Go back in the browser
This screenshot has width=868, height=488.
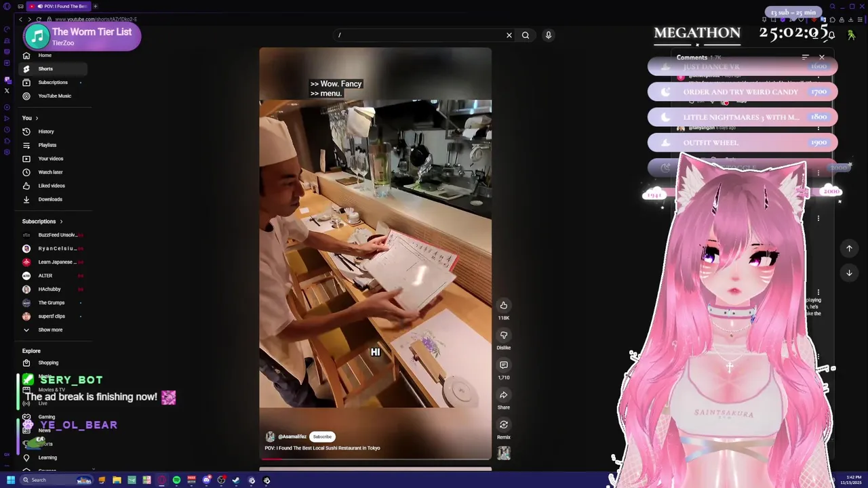point(20,20)
